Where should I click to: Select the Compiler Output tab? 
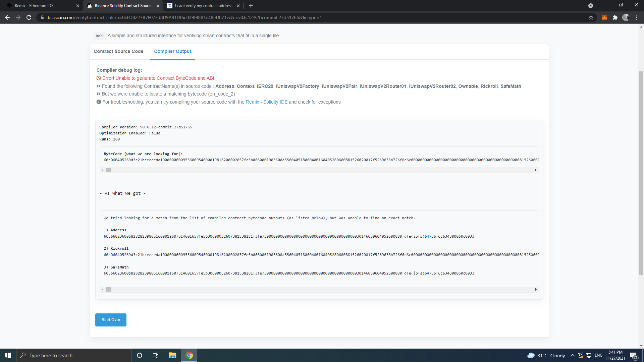172,51
